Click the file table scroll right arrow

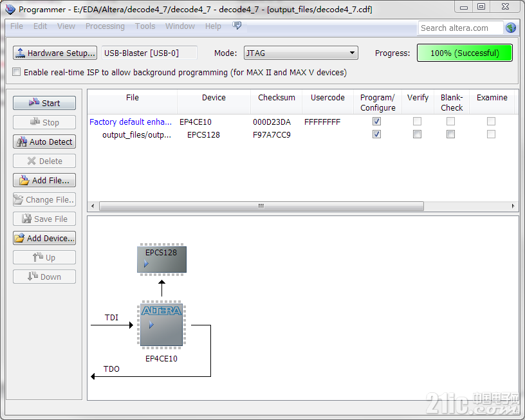(x=513, y=206)
